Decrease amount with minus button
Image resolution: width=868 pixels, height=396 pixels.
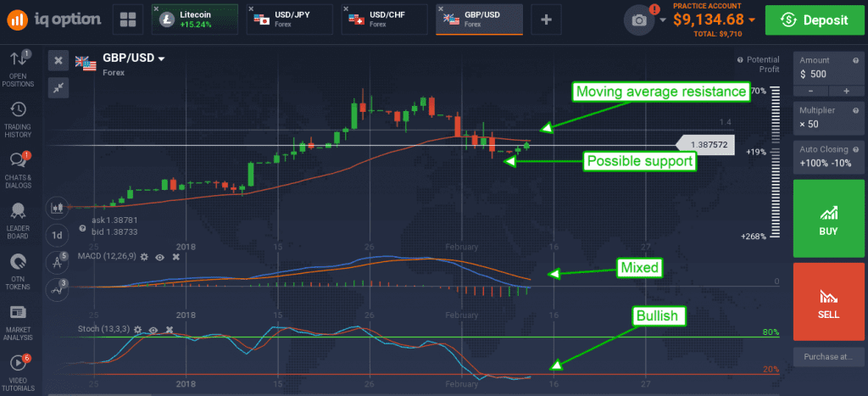click(811, 91)
